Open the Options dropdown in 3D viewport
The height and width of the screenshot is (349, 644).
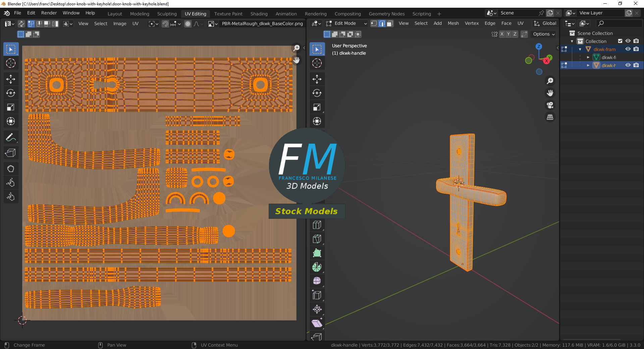(544, 34)
